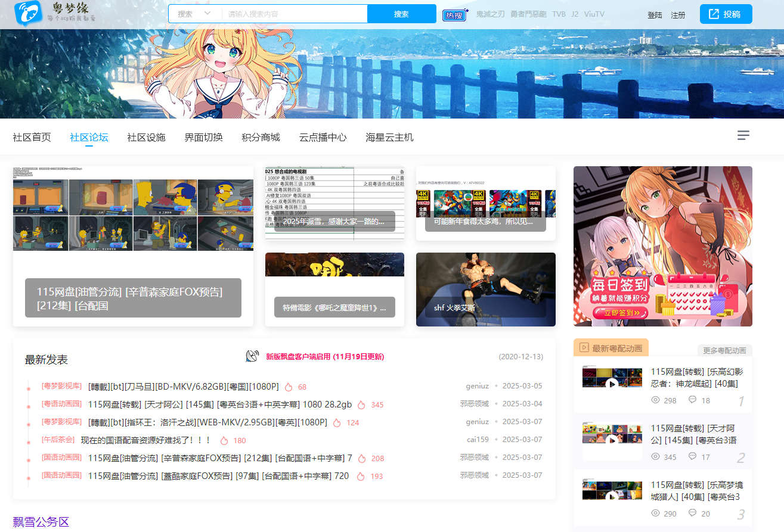Open hot search term TVB

(559, 14)
